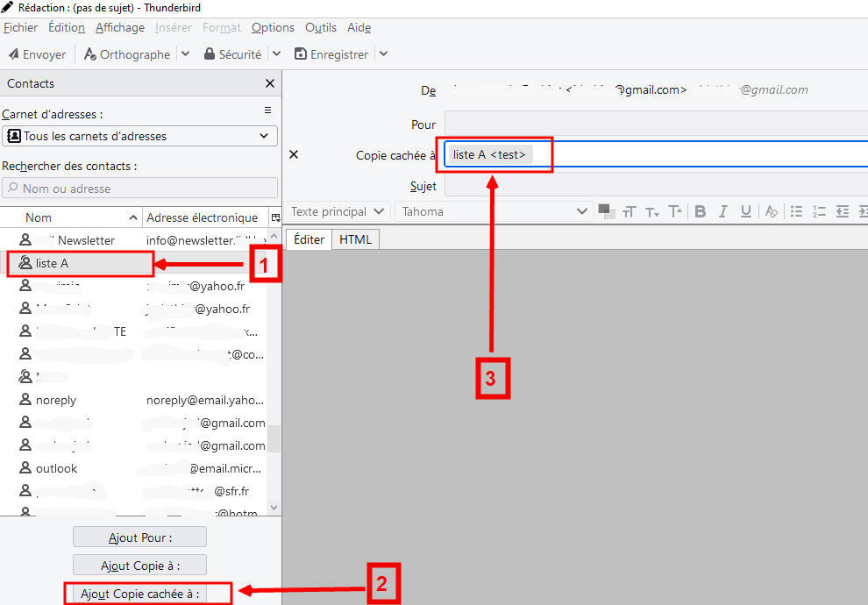Open the Outils menu

[321, 28]
